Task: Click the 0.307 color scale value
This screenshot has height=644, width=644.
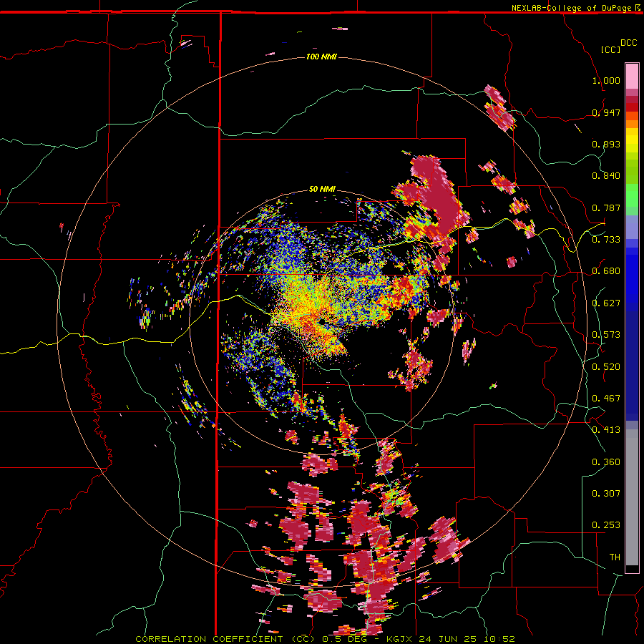Action: 606,494
